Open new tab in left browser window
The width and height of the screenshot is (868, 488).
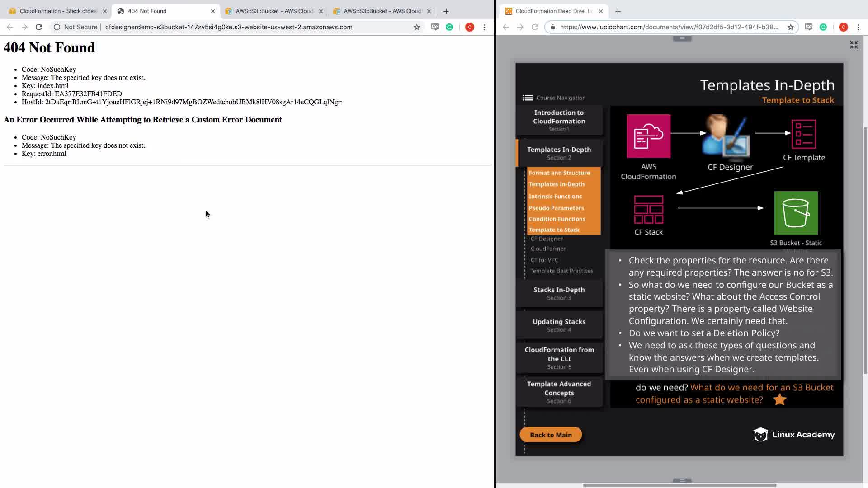point(446,11)
